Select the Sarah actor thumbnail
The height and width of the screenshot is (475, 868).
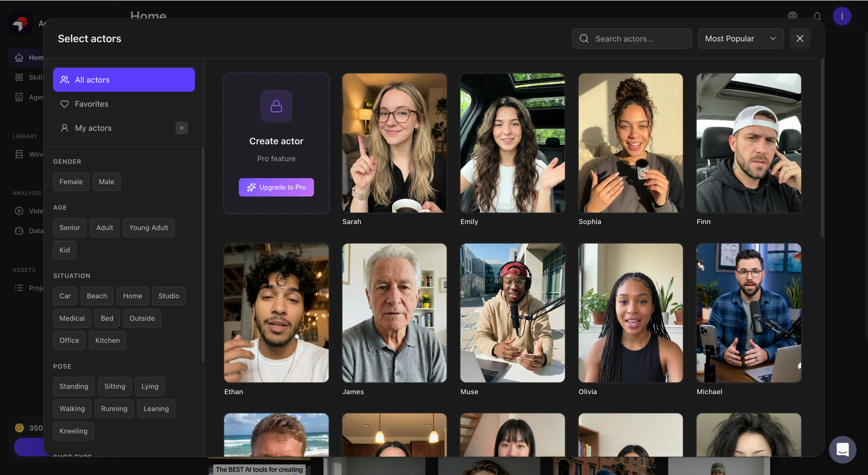click(x=394, y=143)
